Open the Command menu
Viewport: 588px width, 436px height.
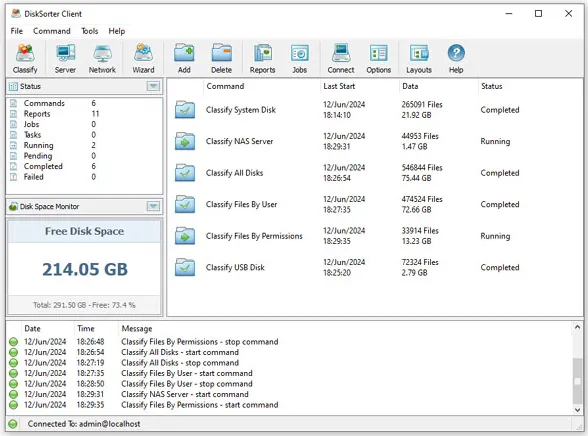coord(52,31)
